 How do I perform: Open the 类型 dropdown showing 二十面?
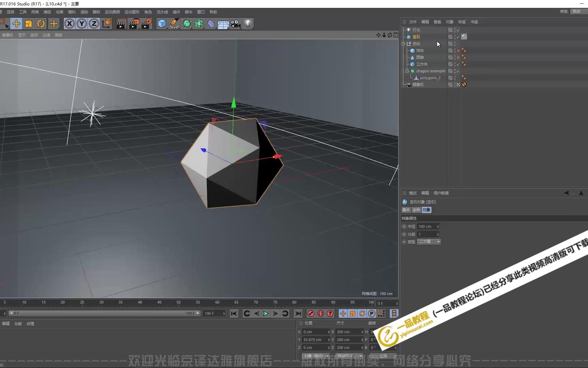[x=439, y=242]
